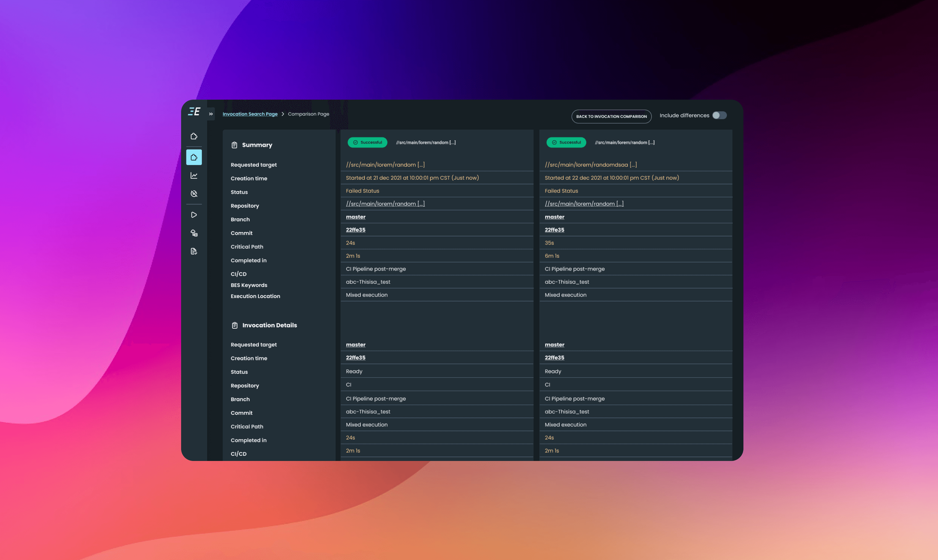Toggle Include differences switch

(x=719, y=116)
